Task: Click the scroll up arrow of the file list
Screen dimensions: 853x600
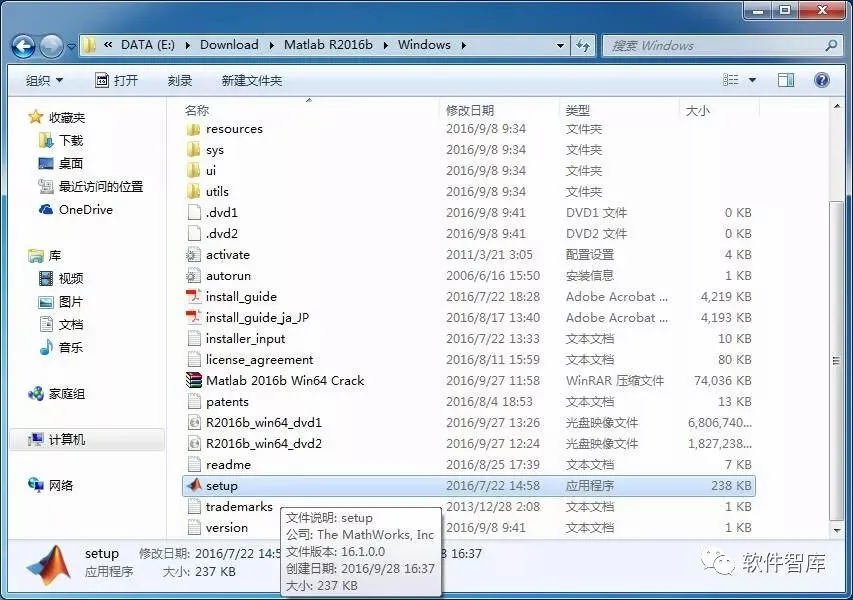Action: 836,106
